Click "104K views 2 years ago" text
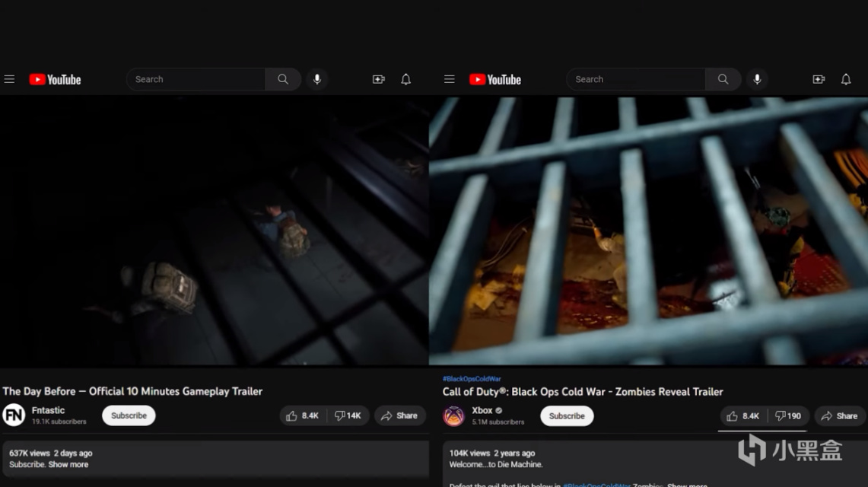Viewport: 868px width, 487px height. tap(492, 453)
